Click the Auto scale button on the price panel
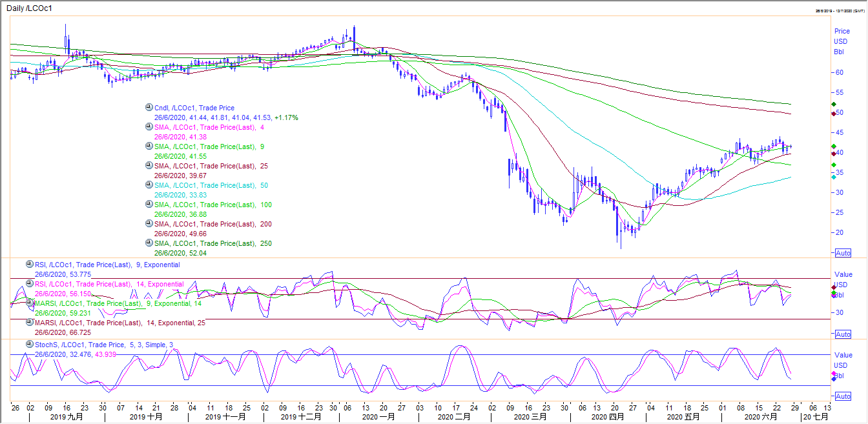The image size is (868, 424). click(843, 252)
